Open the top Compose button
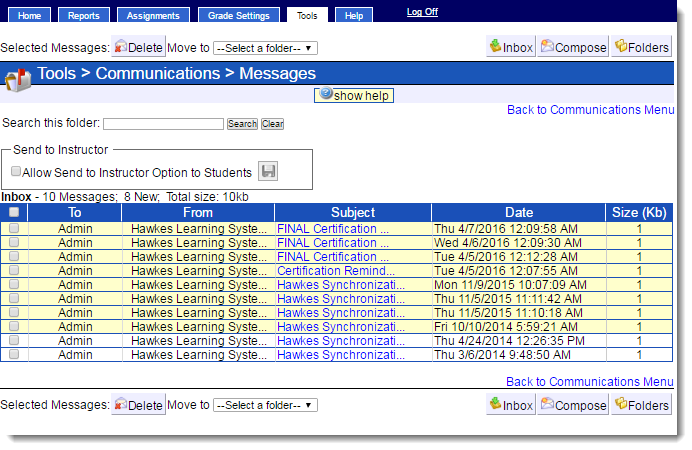The height and width of the screenshot is (450, 692). pos(573,47)
